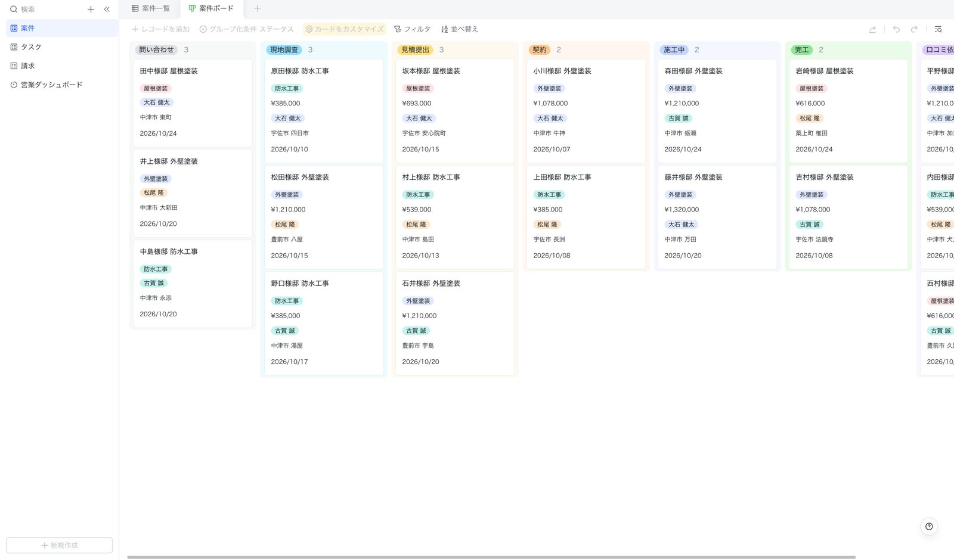Click the 新規作成 button in sidebar

(60, 546)
